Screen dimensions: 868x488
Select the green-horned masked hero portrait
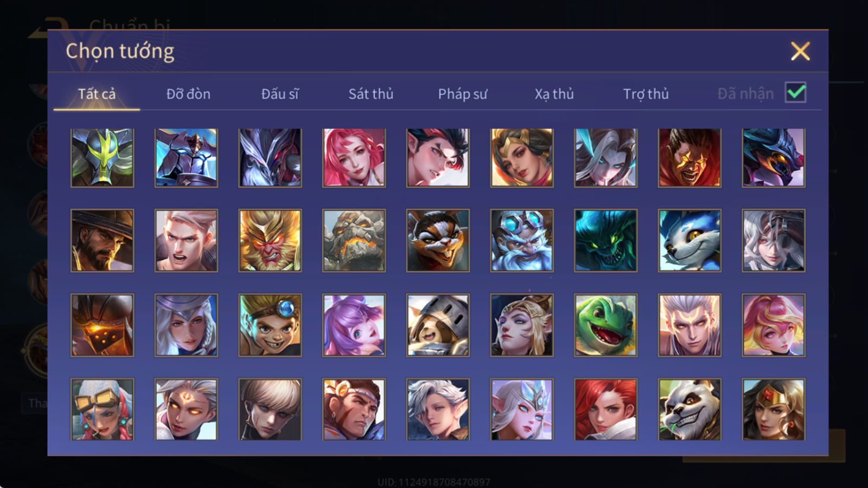102,158
